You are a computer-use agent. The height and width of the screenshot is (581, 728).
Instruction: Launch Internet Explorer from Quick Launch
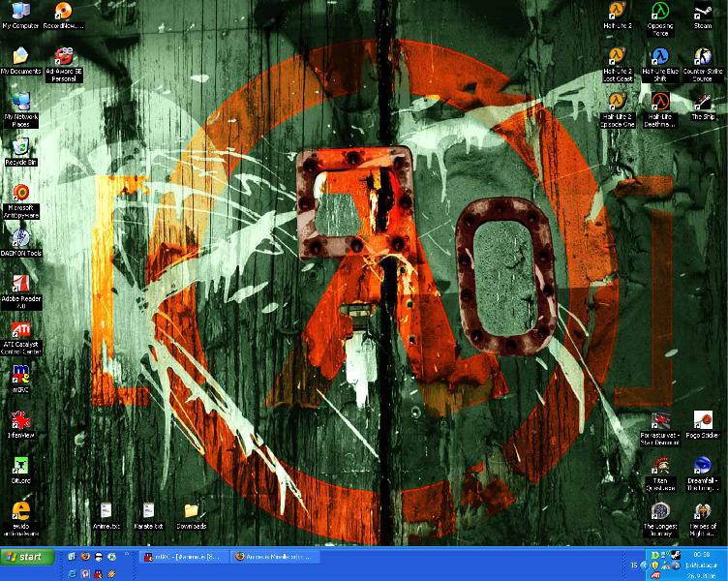click(72, 574)
